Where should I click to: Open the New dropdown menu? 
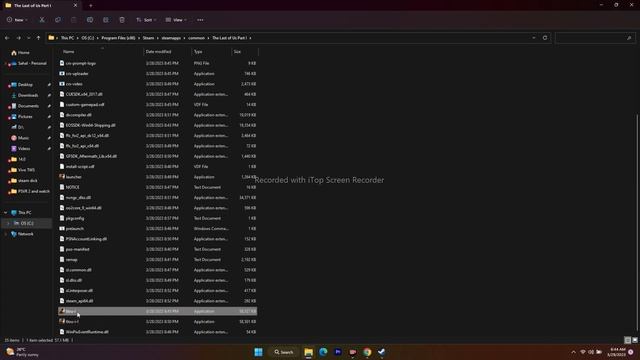17,20
